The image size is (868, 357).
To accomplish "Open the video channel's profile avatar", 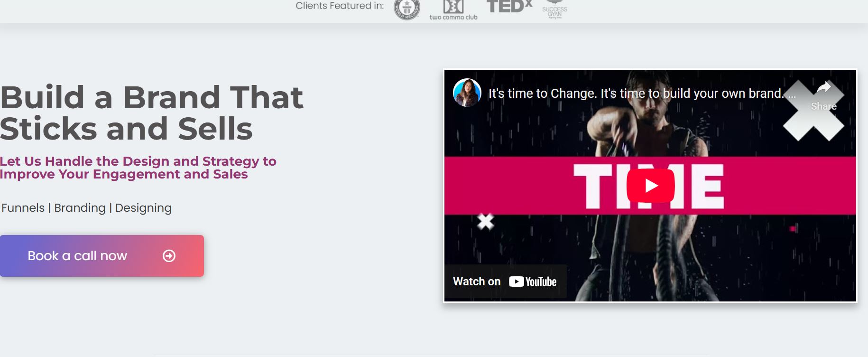I will [x=467, y=93].
